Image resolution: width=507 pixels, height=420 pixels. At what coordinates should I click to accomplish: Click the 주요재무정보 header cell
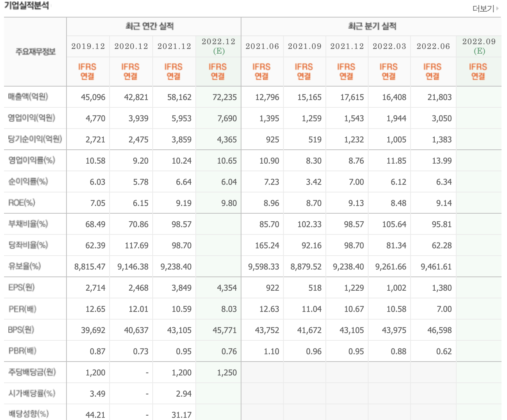[35, 51]
